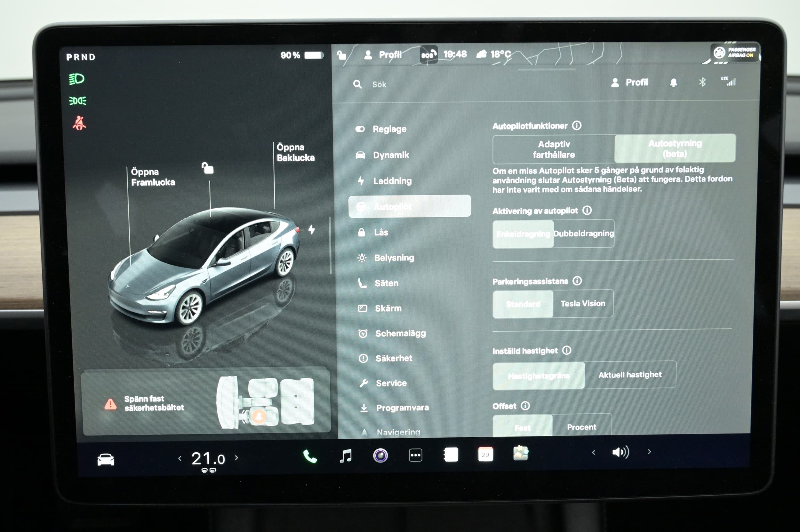The height and width of the screenshot is (532, 800).
Task: Tap the 90 % battery indicator
Action: [x=302, y=55]
